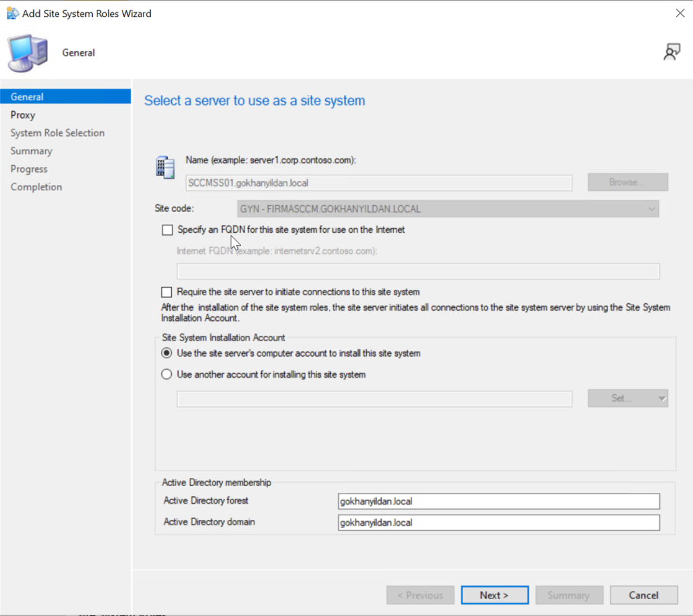Click the server building icon beside Name
Viewport: 693px width, 616px height.
[x=165, y=167]
